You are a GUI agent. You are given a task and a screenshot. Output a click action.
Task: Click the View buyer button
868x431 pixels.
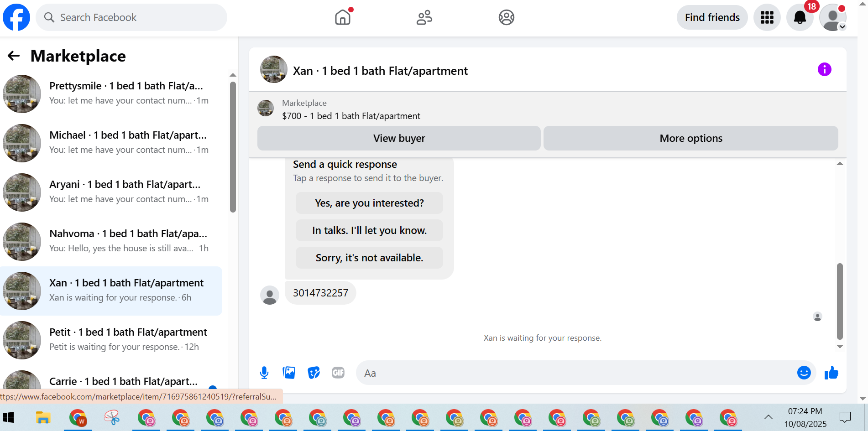click(399, 138)
